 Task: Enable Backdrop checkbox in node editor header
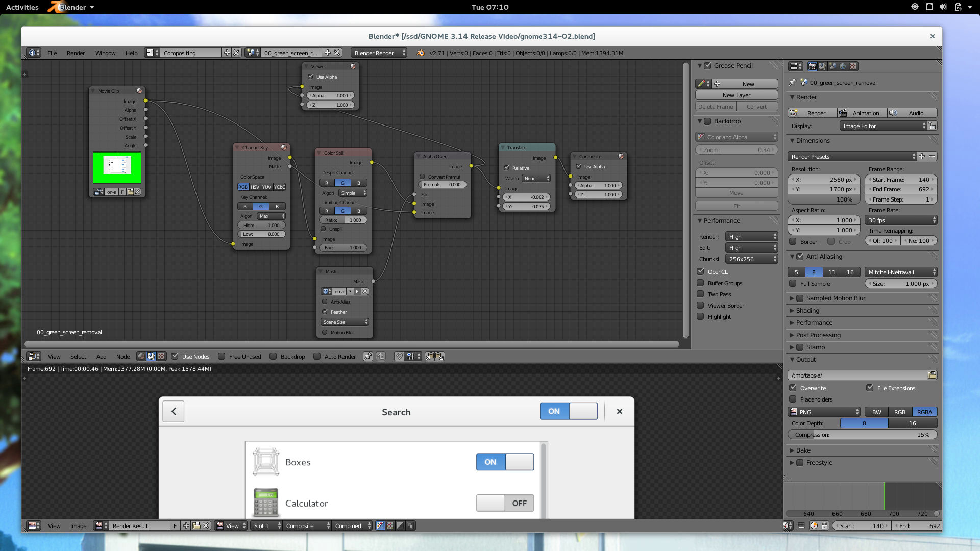tap(273, 356)
